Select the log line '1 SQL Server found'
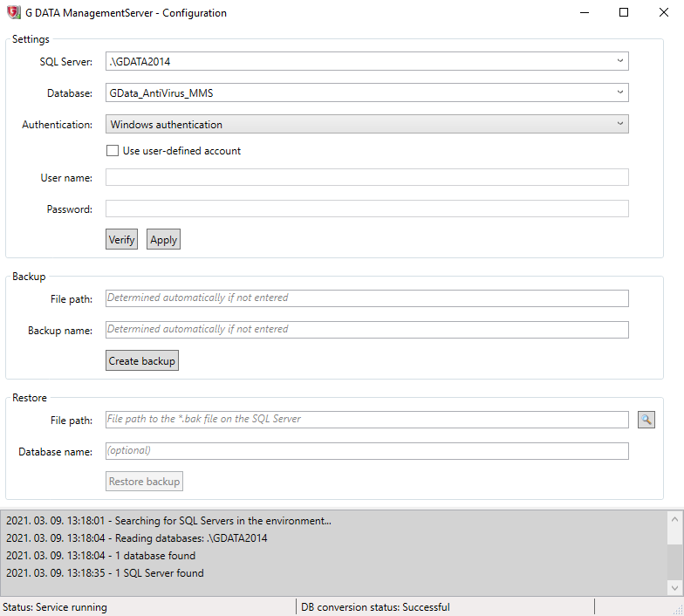Image resolution: width=684 pixels, height=616 pixels. tap(105, 572)
